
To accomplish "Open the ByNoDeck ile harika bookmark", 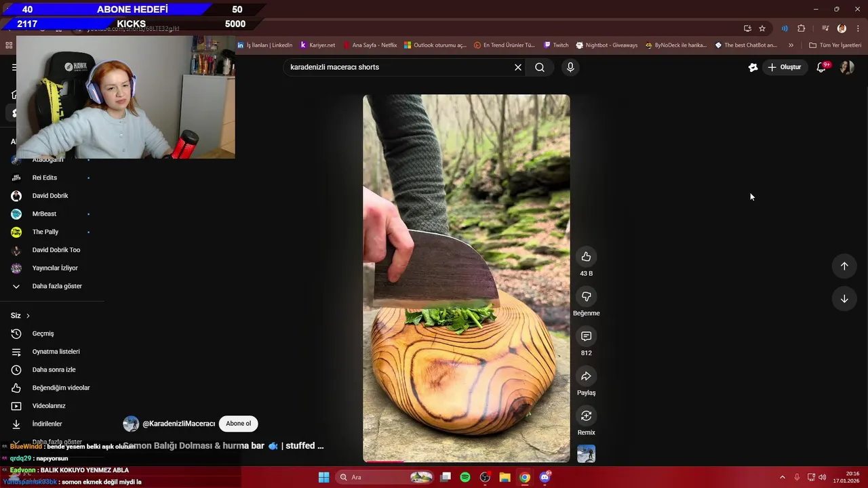I will point(676,45).
